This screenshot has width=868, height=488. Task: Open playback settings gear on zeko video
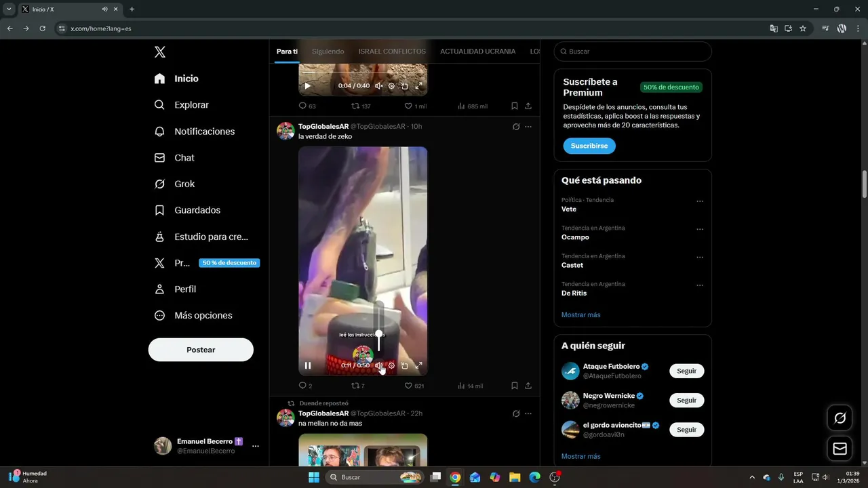coord(391,365)
